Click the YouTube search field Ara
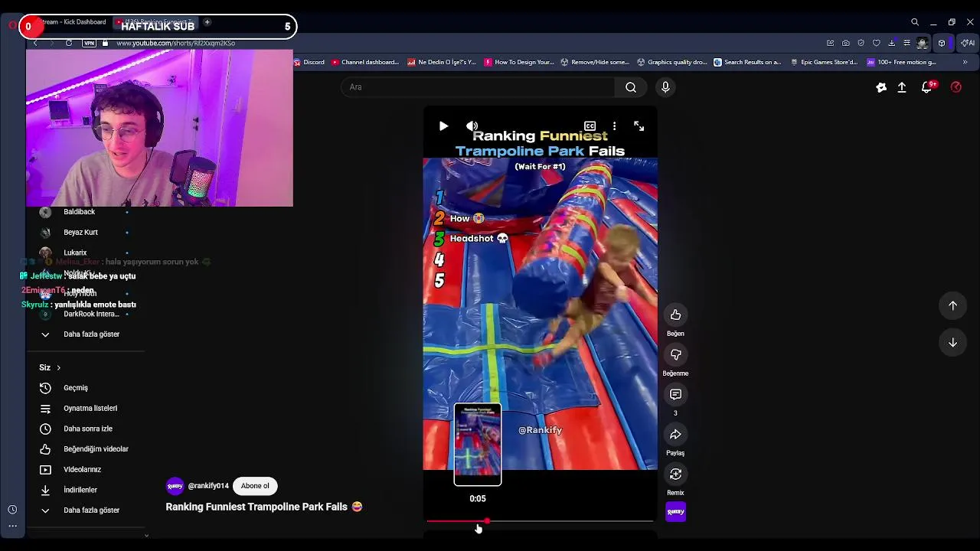 pyautogui.click(x=478, y=87)
